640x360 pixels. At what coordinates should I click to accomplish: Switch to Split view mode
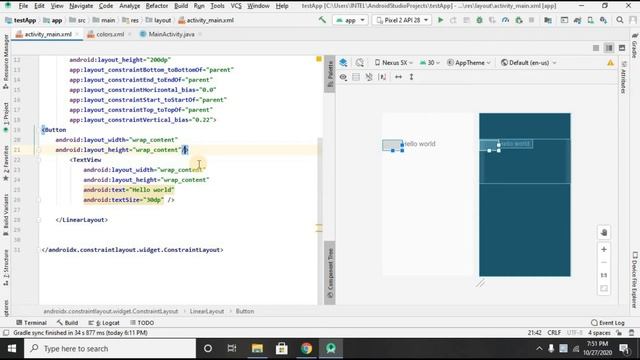pyautogui.click(x=609, y=48)
